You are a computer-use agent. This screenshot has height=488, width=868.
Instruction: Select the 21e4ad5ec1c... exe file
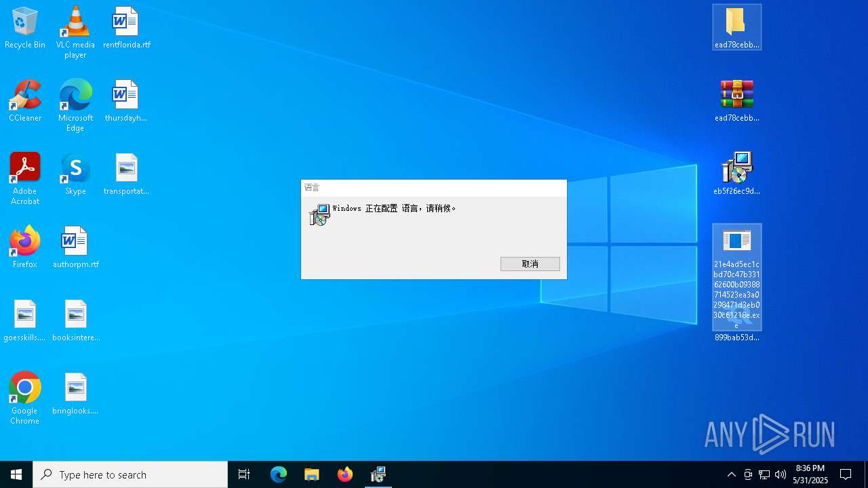pos(737,277)
